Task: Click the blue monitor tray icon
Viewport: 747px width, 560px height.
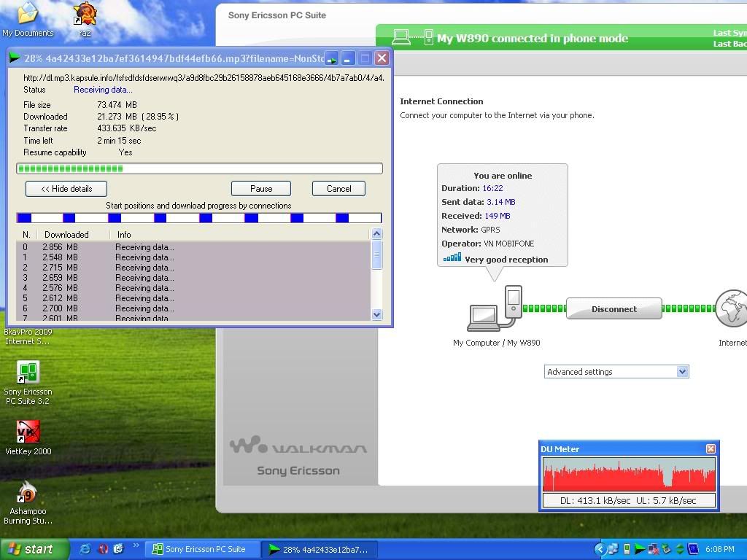Action: point(693,549)
